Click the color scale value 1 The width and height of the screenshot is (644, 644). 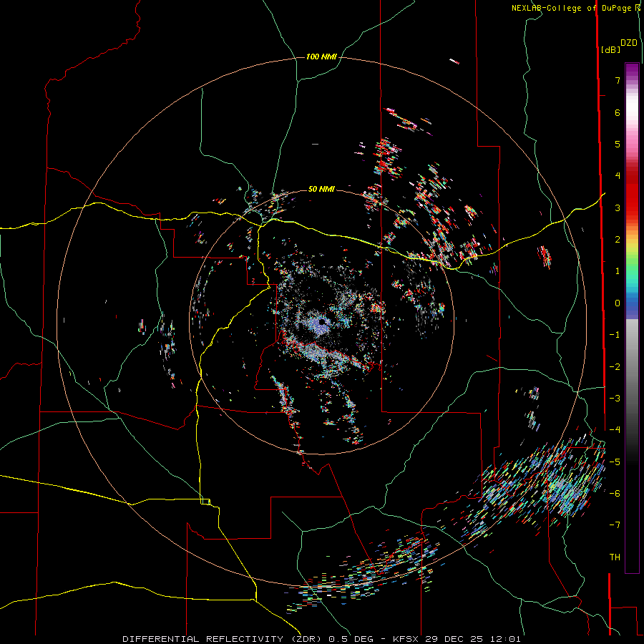tap(618, 271)
